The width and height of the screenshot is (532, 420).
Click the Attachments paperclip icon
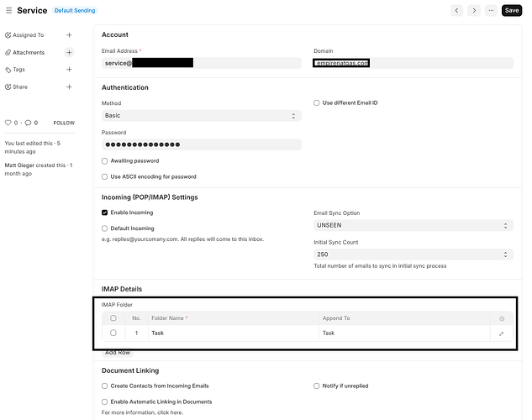coord(8,53)
